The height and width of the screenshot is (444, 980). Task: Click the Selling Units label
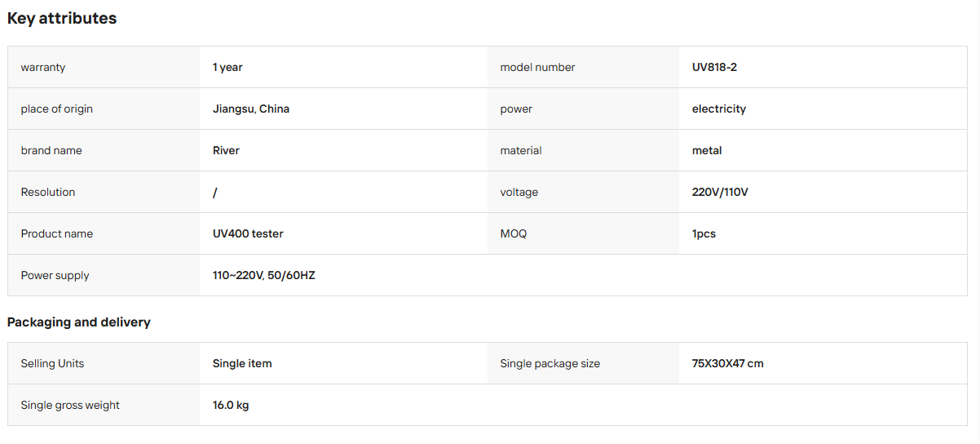click(52, 363)
